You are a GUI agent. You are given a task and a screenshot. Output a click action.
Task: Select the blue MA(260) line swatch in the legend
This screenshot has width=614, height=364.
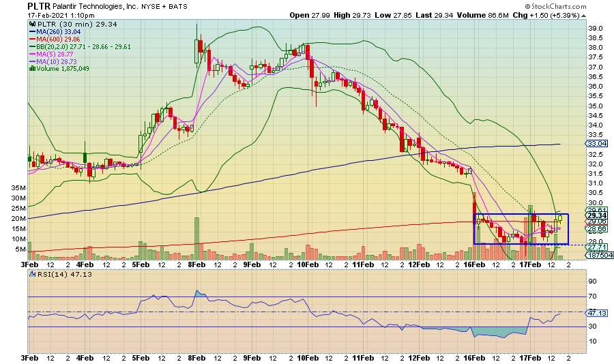click(33, 32)
